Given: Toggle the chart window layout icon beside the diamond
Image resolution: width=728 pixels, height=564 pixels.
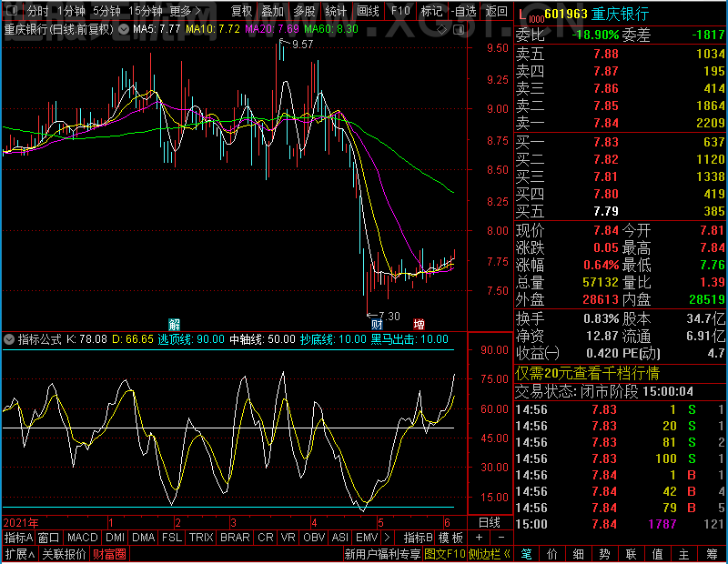Looking at the screenshot, I should point(459,30).
